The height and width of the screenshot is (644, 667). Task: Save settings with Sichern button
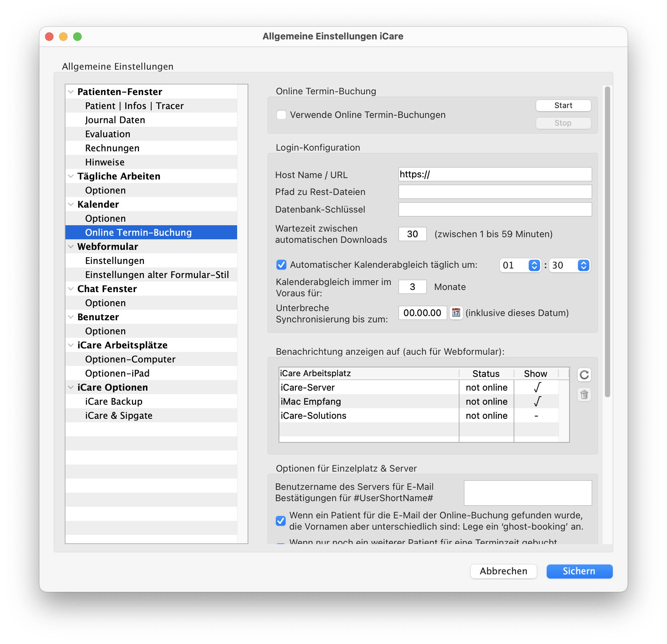[579, 571]
